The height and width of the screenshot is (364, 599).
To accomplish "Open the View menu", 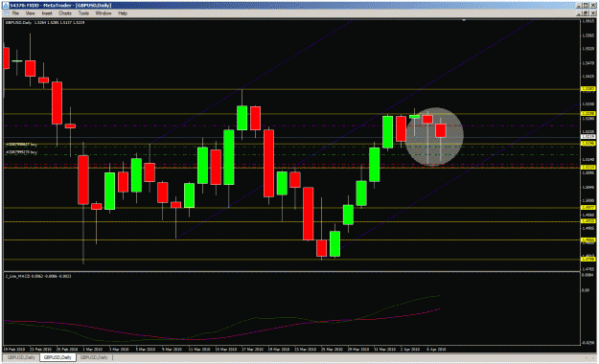I will tap(30, 13).
